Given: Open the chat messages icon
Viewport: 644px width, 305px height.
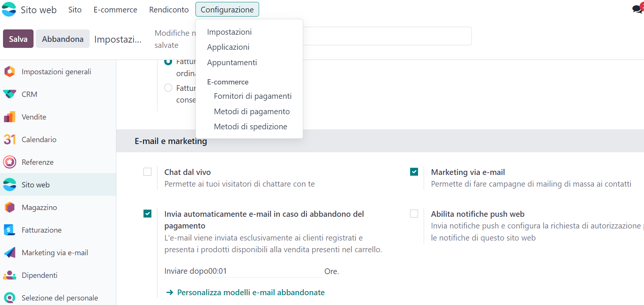Looking at the screenshot, I should click(637, 9).
